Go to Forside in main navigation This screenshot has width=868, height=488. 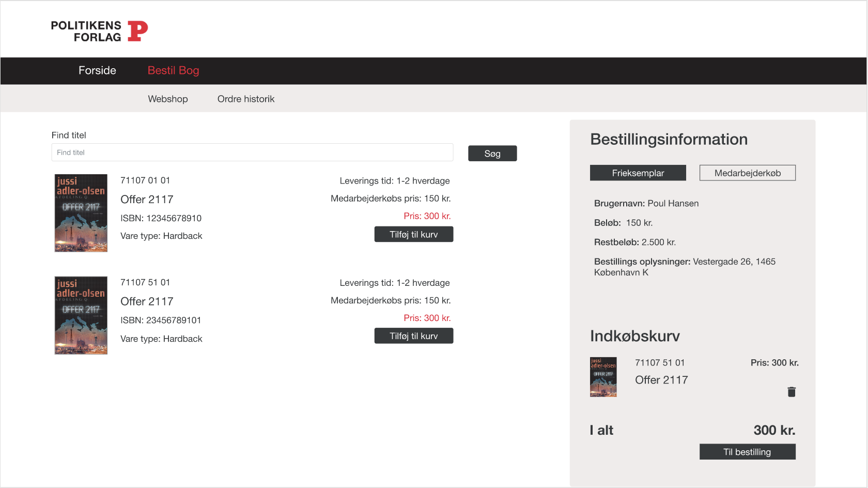[97, 70]
